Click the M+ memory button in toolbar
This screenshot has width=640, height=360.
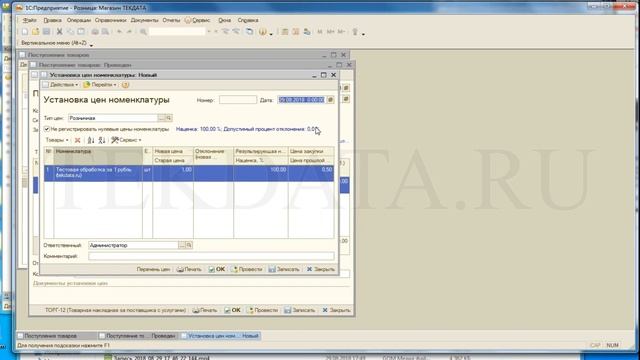[x=330, y=31]
